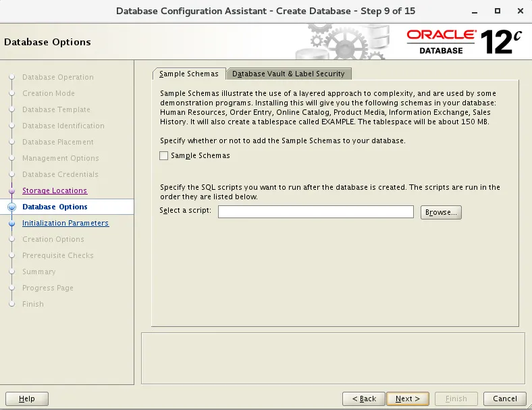The image size is (532, 410).
Task: Go Back to previous step
Action: pos(364,399)
